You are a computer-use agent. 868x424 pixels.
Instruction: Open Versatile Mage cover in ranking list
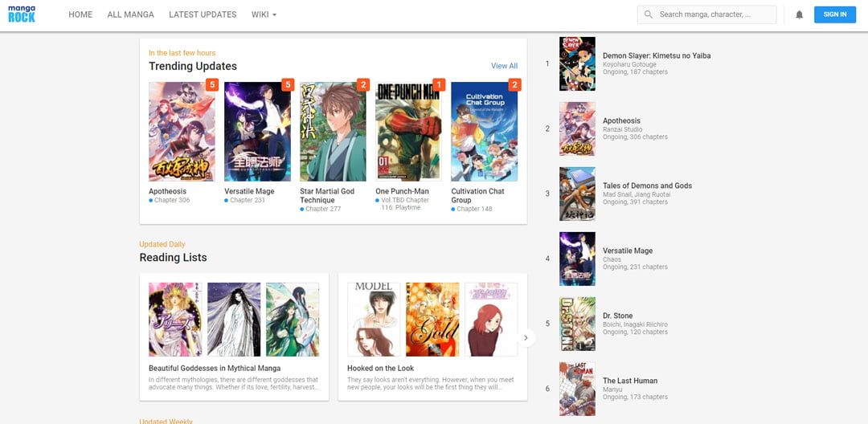[577, 259]
